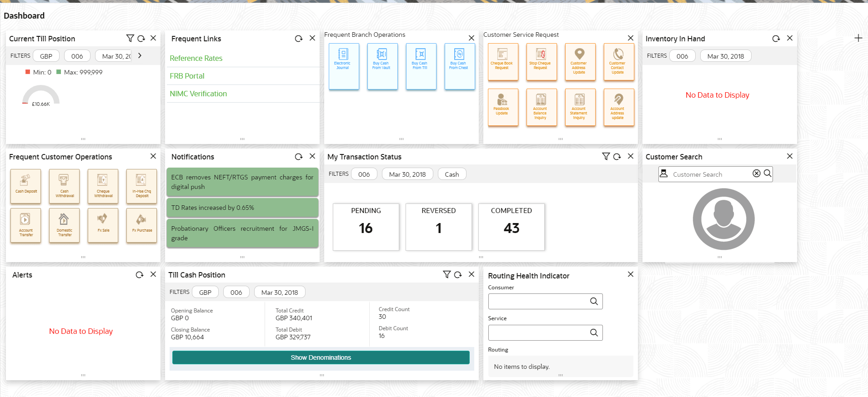Select the Cash filter chip
The width and height of the screenshot is (868, 397).
[452, 174]
